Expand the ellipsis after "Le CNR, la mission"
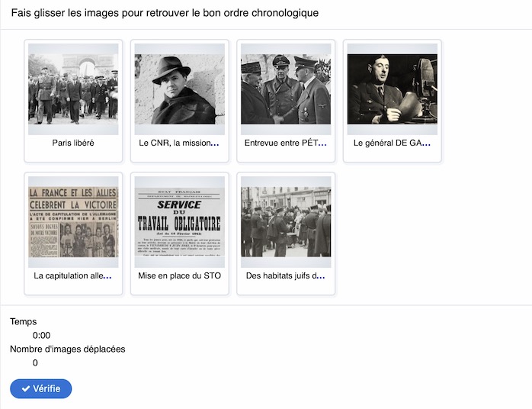 coord(215,143)
